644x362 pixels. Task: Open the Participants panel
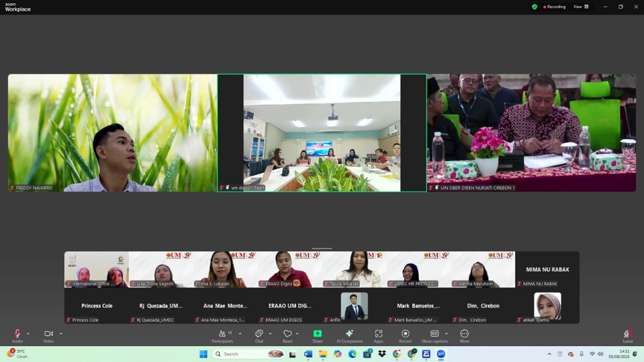[x=222, y=336]
